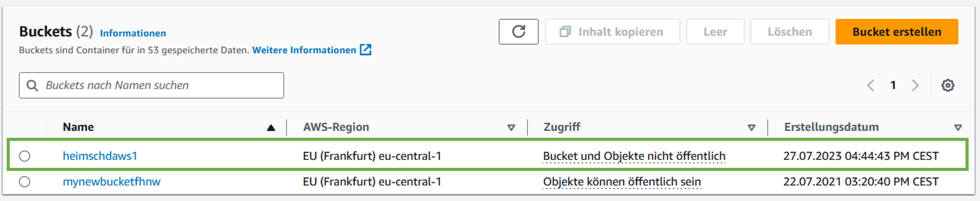This screenshot has height=201, width=980.
Task: Sort by Erstellungsdatum column arrow
Action: tap(958, 128)
